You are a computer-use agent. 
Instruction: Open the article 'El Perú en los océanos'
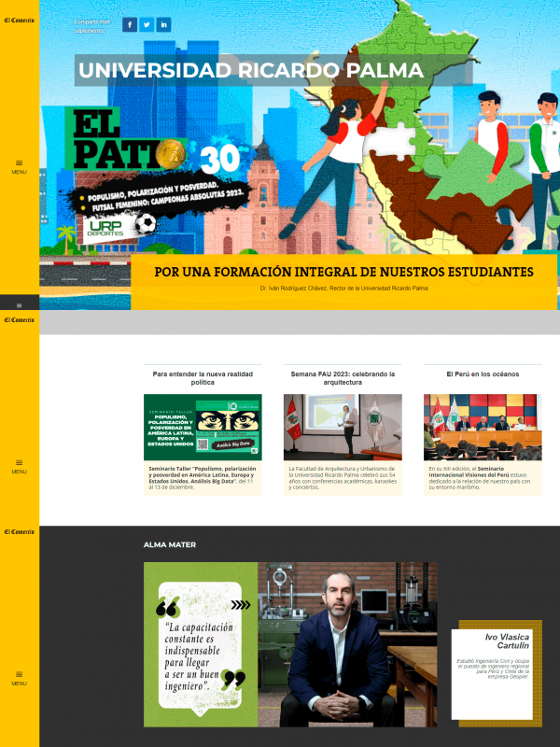[483, 374]
